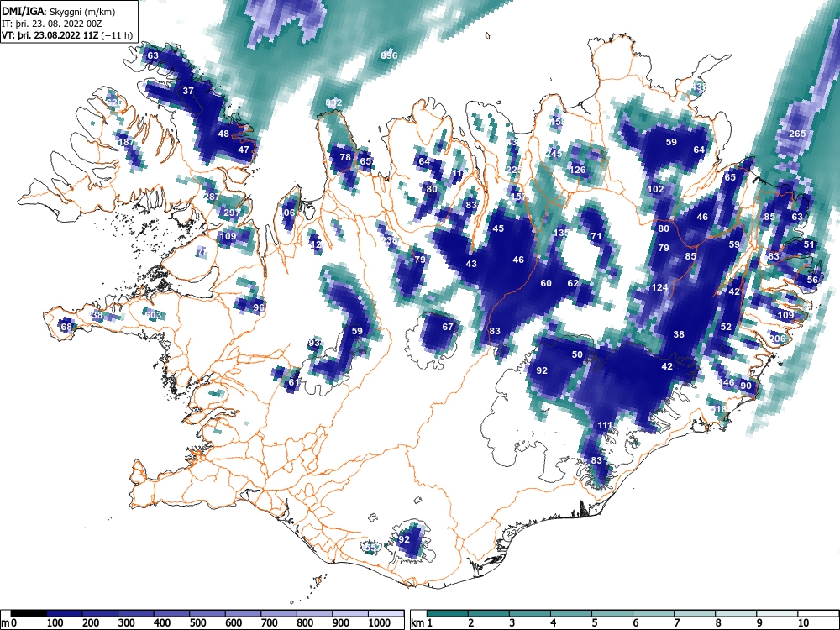Screen dimensions: 840x630
Task: Click the visibility value 56
Action: pos(812,279)
